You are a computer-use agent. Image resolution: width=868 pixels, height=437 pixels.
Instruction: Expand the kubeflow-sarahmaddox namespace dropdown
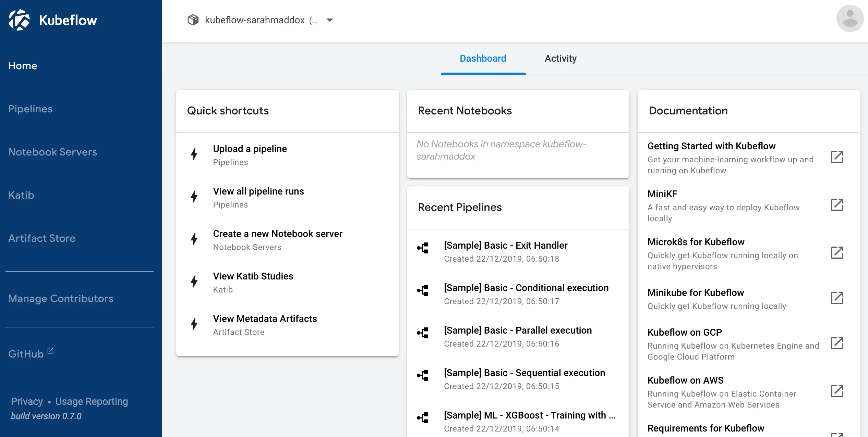(329, 21)
